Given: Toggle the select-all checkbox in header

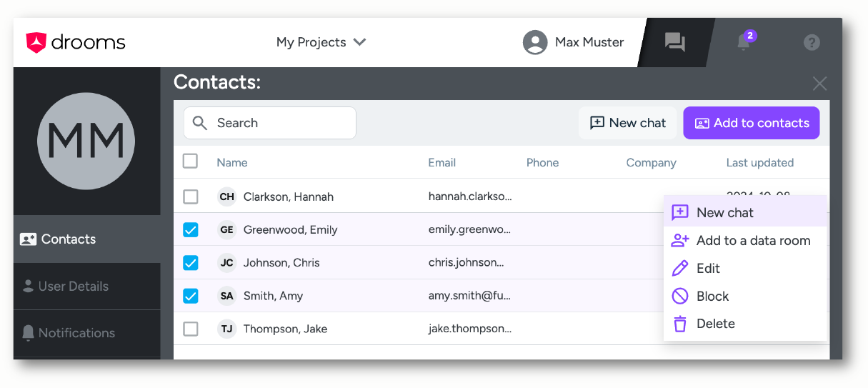Looking at the screenshot, I should [190, 161].
